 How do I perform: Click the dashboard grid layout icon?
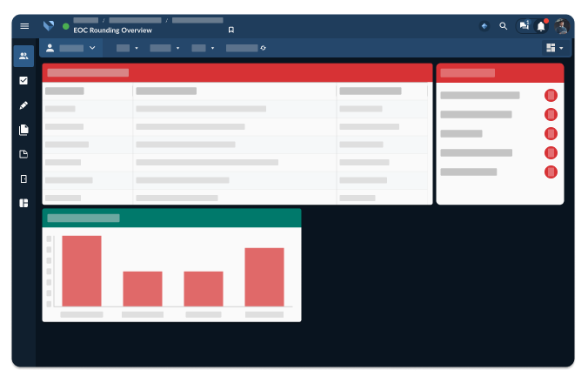click(551, 48)
